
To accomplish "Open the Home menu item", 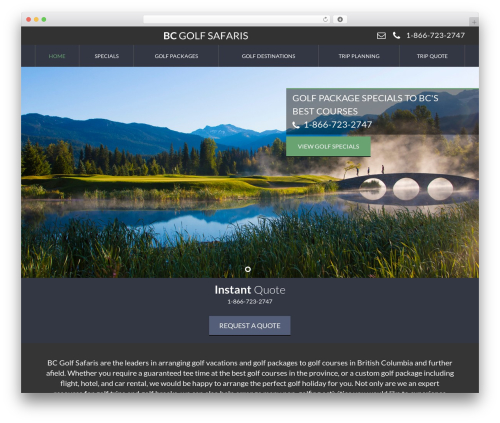I will [x=57, y=56].
